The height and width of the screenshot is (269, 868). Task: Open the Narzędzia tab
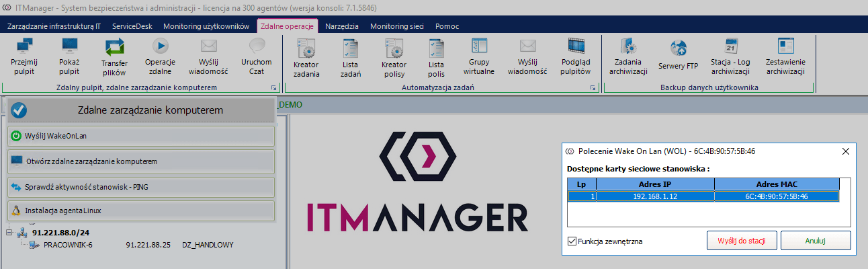point(342,26)
